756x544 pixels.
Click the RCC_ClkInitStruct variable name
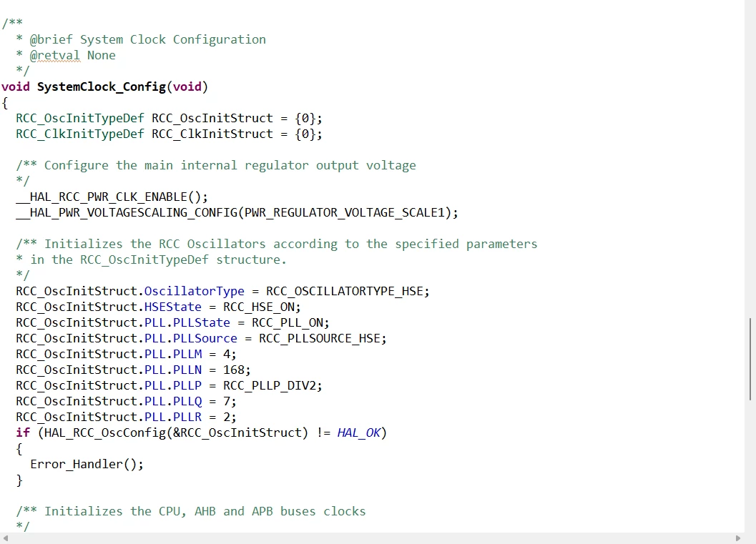pos(212,134)
